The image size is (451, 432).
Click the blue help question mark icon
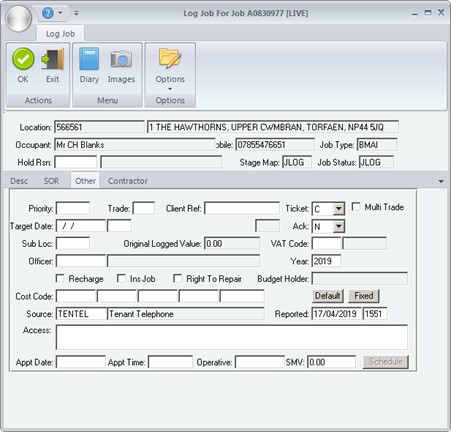pyautogui.click(x=48, y=13)
